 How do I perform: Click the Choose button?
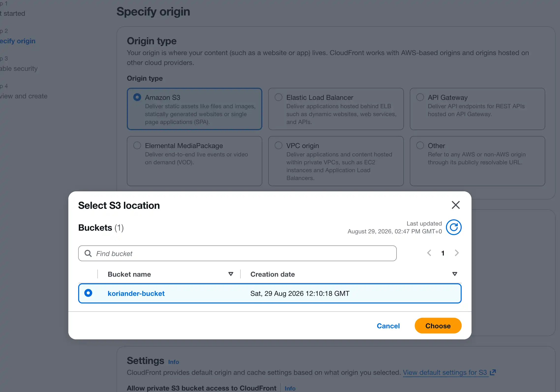click(438, 326)
